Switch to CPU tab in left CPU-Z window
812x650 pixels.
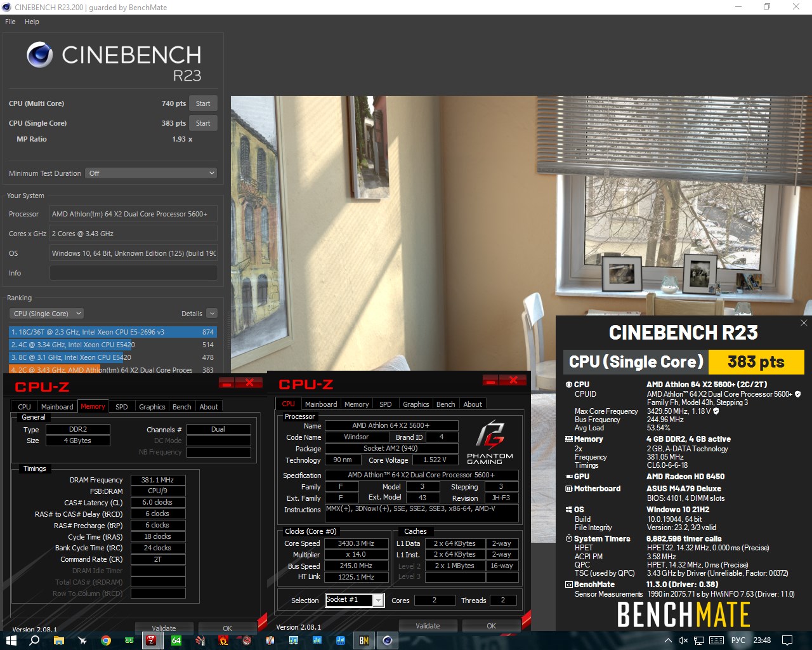(24, 407)
